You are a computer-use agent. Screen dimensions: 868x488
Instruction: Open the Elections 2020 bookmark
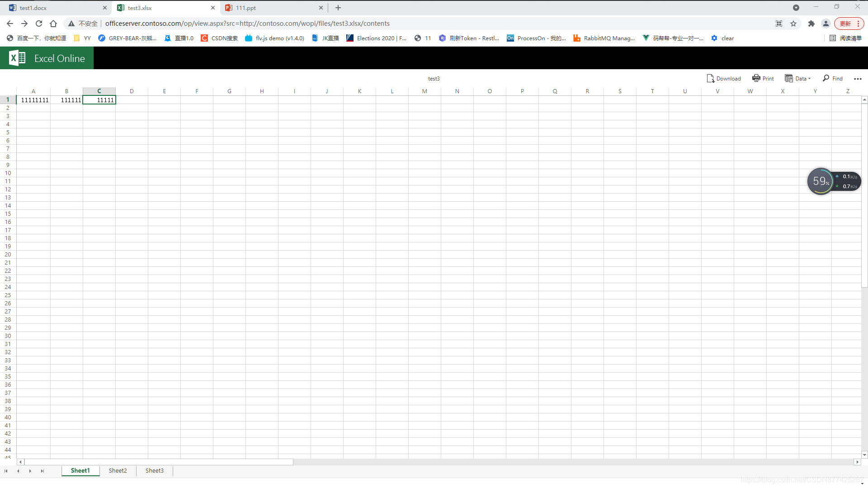tap(377, 38)
